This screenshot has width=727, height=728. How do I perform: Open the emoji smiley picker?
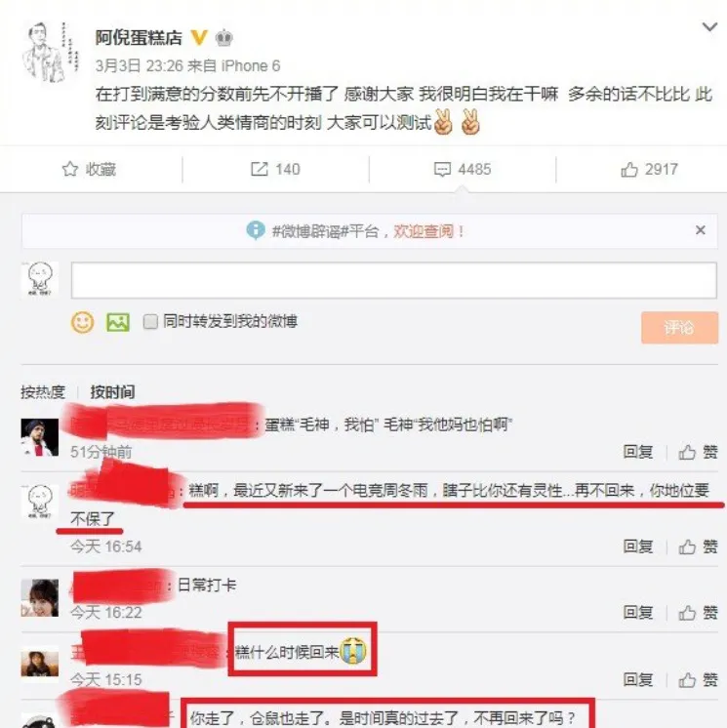point(83,322)
